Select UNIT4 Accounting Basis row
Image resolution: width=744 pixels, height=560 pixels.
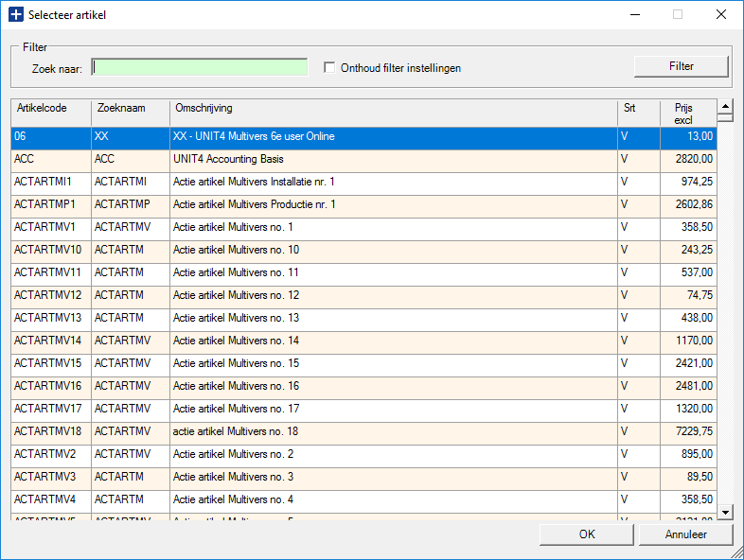[x=363, y=159]
